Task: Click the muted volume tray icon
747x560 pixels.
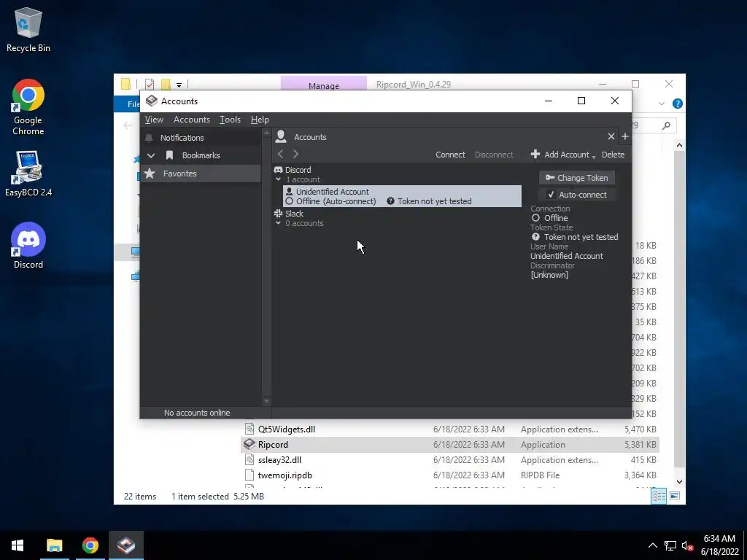Action: (687, 545)
